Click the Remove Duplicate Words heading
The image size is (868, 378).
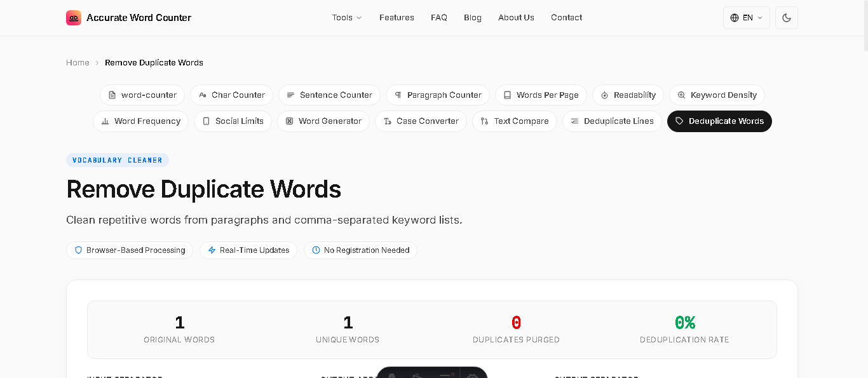pos(203,189)
